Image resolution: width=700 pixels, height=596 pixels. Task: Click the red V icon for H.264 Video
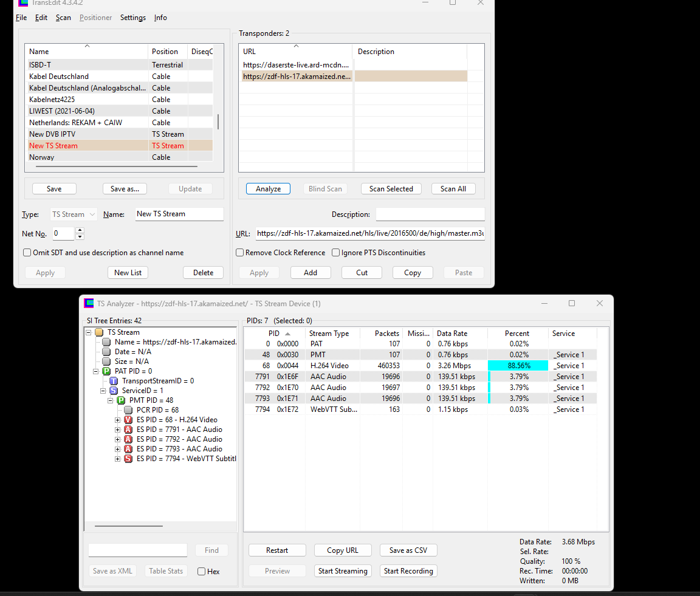pyautogui.click(x=128, y=420)
